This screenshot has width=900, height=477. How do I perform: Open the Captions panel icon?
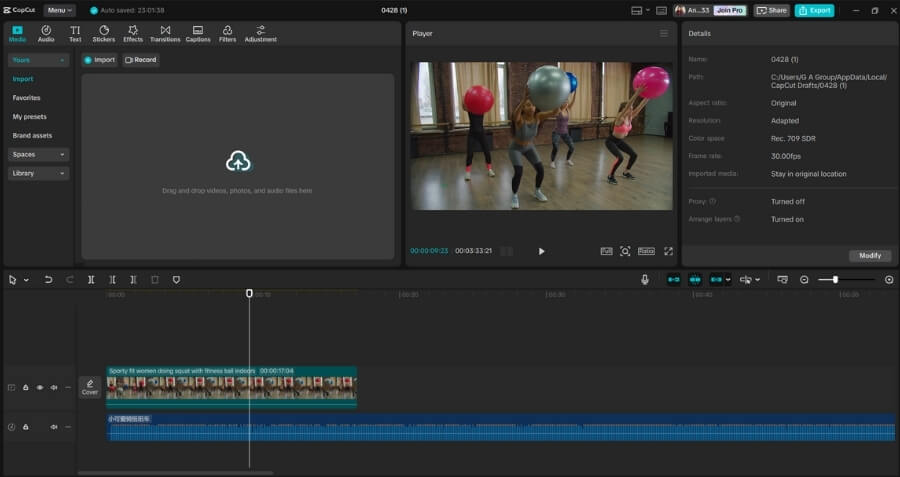pos(198,34)
